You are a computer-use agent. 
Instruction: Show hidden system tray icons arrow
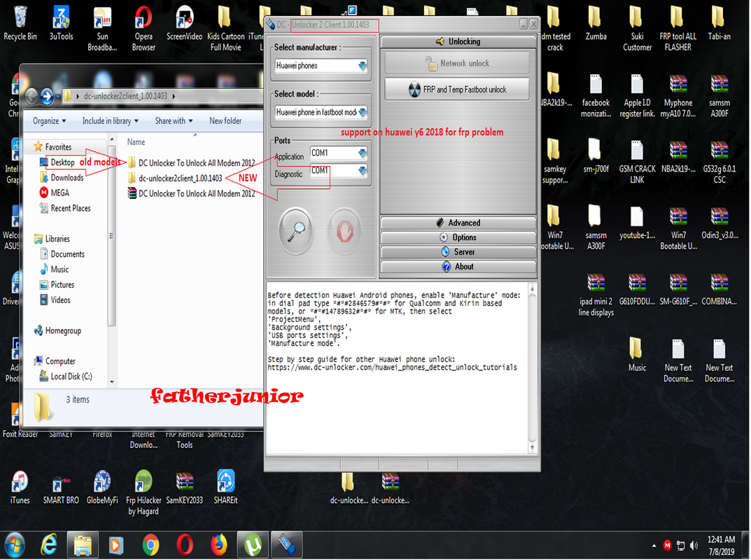[654, 545]
